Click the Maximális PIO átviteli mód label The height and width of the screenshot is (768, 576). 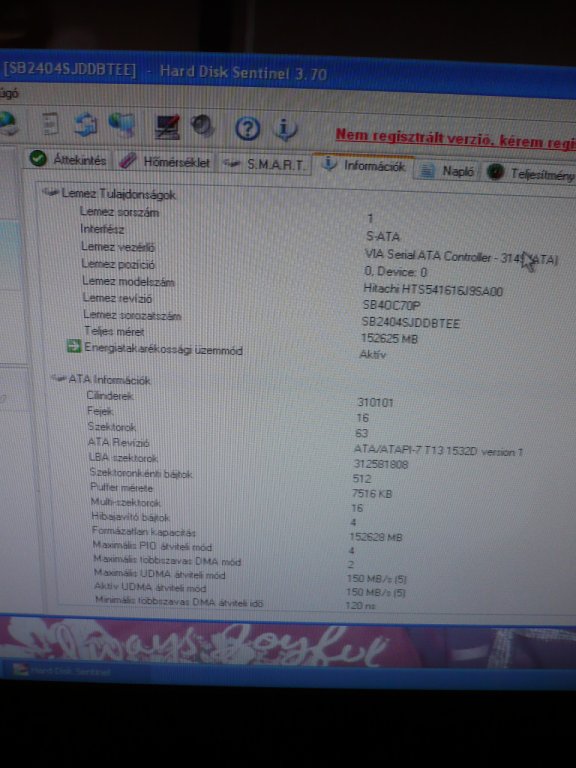(x=152, y=546)
